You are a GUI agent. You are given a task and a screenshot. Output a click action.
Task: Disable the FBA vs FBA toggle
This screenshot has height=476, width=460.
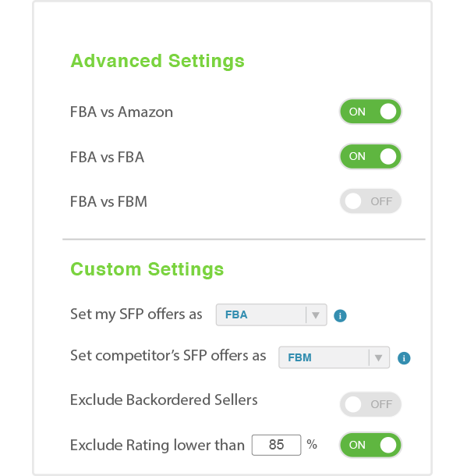370,156
